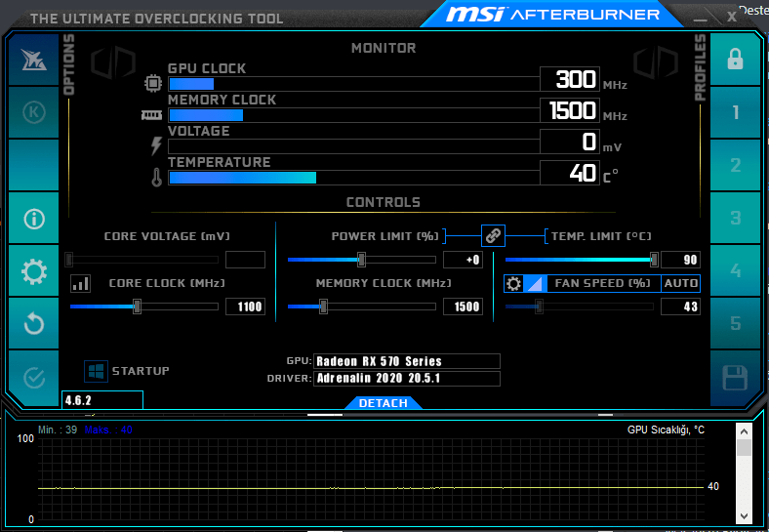769x532 pixels.
Task: Select profile slot 2
Action: coord(735,165)
